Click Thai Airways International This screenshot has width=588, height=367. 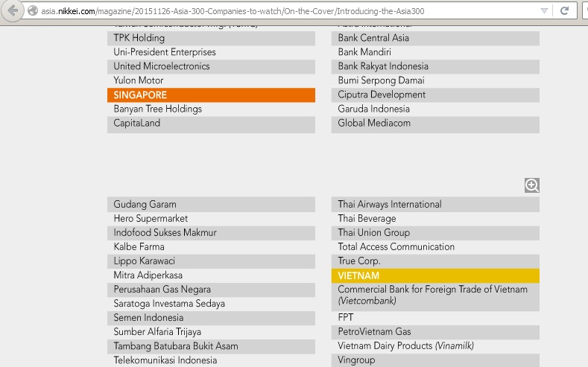[x=389, y=205]
